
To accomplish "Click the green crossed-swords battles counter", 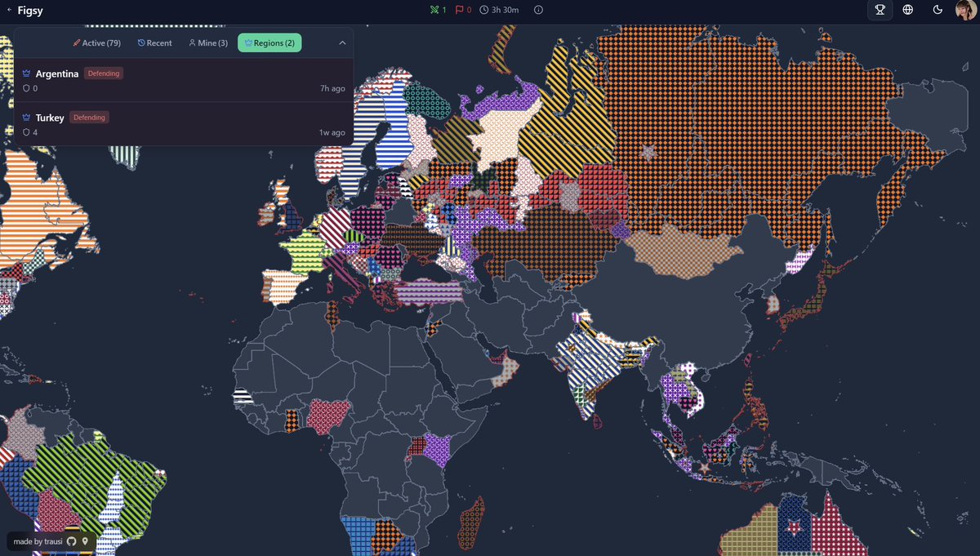I will tap(438, 10).
